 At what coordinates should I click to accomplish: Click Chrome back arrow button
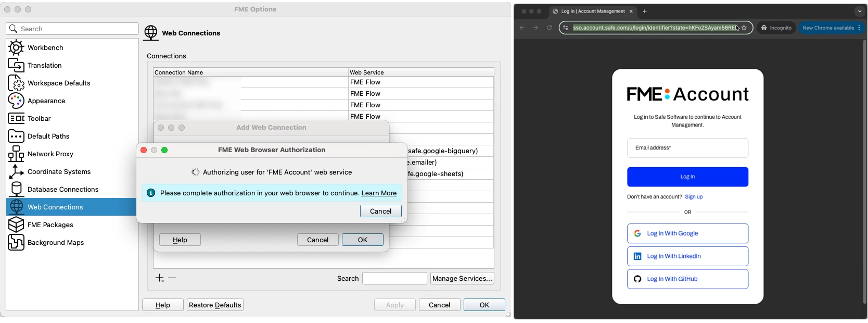coord(522,28)
